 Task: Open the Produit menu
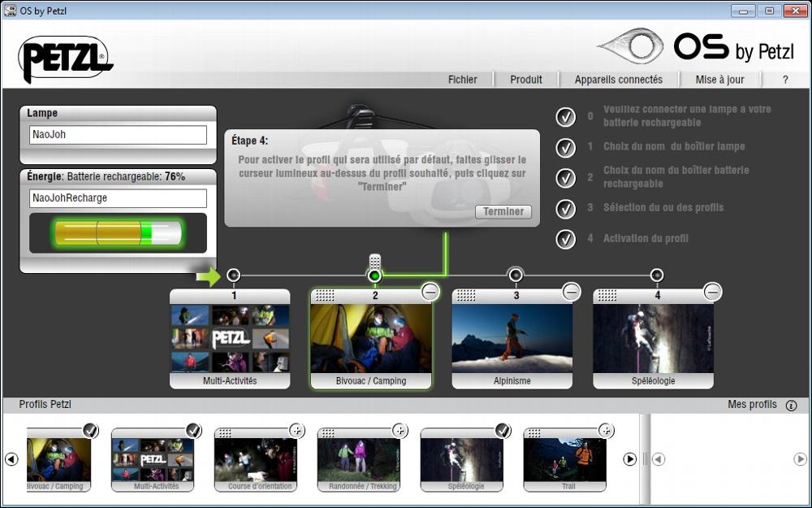(526, 80)
